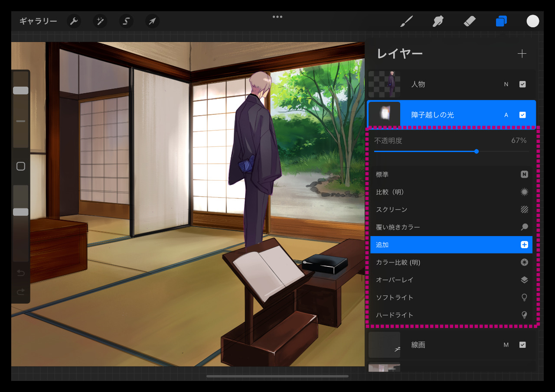Choose カラー比較 (明) blend mode

tap(451, 262)
